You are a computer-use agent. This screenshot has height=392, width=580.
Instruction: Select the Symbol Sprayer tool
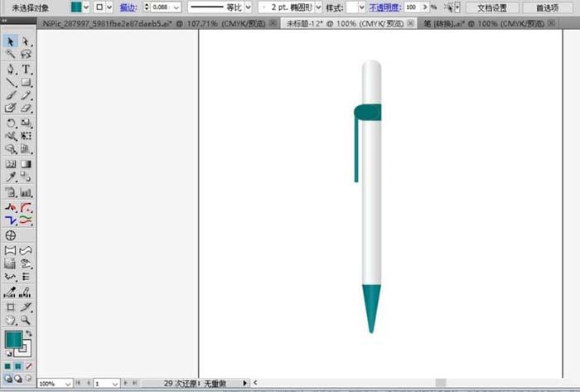coord(10,192)
